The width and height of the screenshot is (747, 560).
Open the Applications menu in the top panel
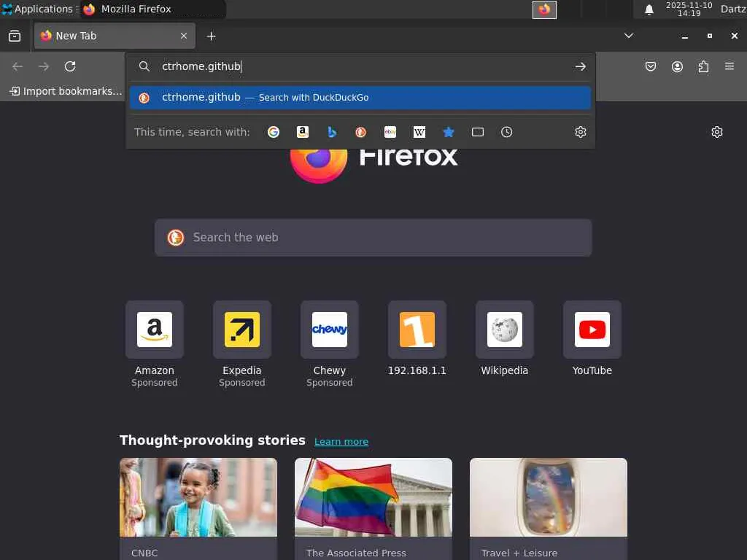[x=39, y=9]
